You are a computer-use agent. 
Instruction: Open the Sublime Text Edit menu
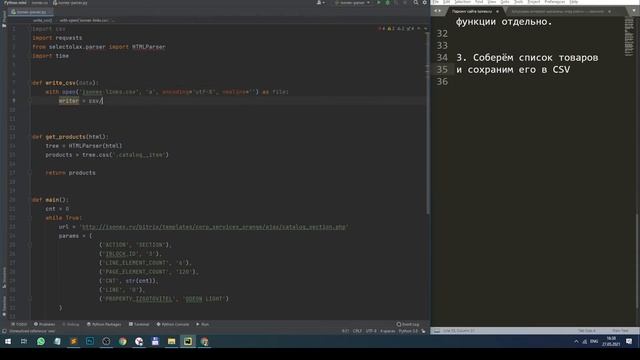click(x=447, y=2)
